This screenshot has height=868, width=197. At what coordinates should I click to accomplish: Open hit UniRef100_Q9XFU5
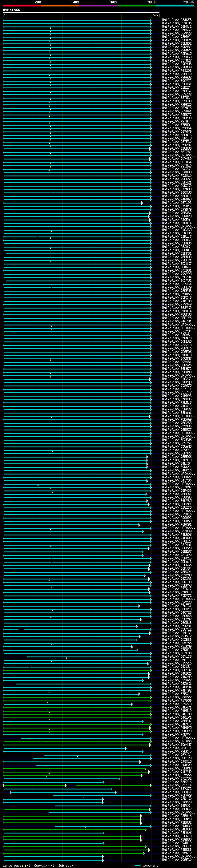click(x=177, y=23)
